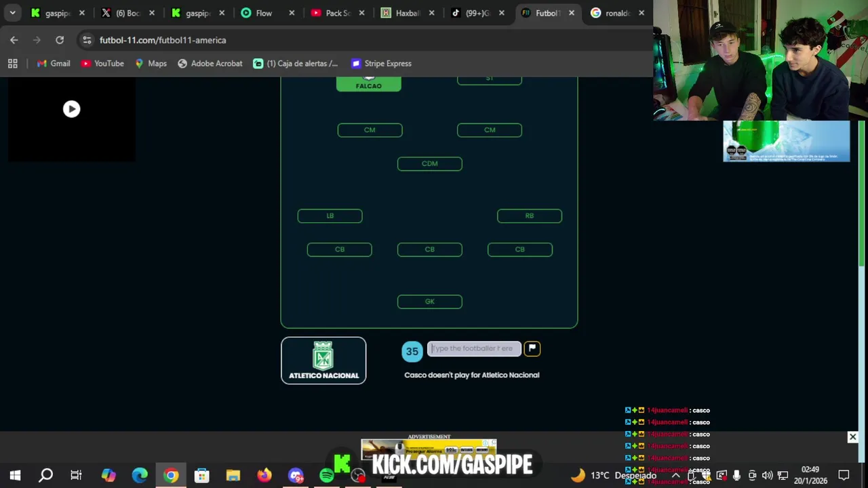Open Spotify from the taskbar
The height and width of the screenshot is (488, 868).
tap(327, 475)
